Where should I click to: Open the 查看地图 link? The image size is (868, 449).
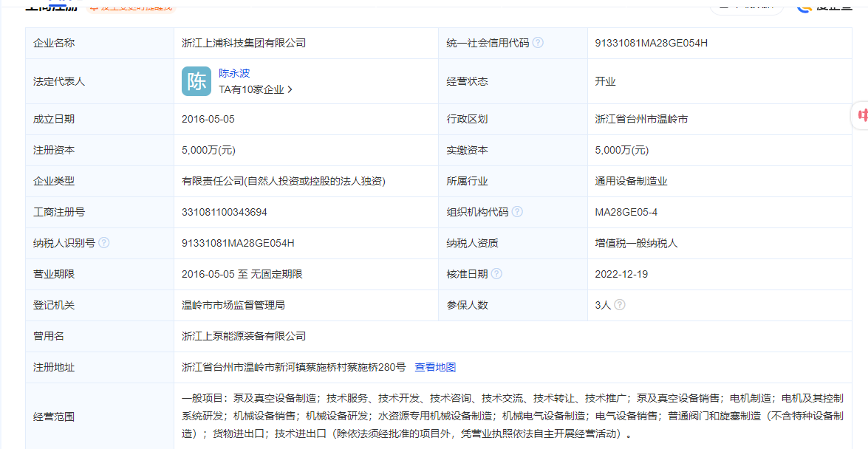point(435,367)
